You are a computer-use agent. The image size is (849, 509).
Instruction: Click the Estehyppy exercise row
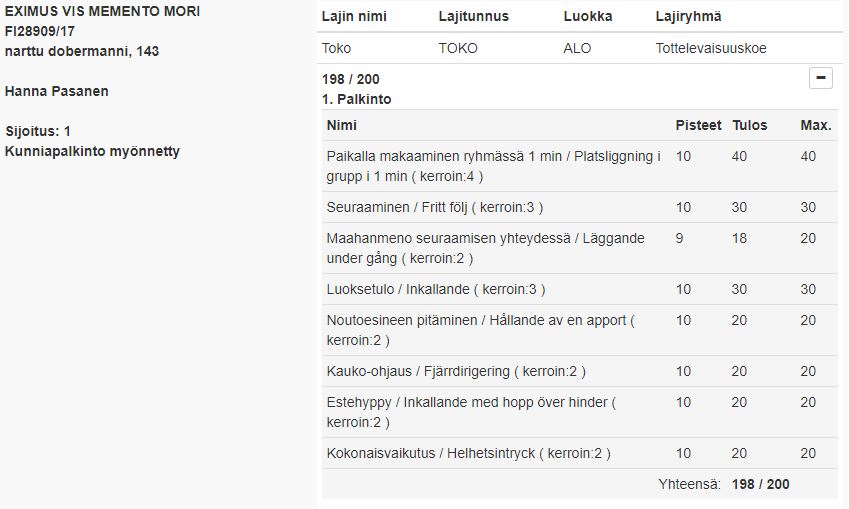point(580,412)
